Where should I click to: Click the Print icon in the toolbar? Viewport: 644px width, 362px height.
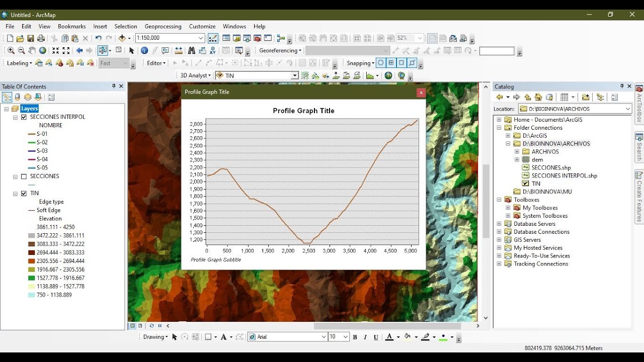coord(41,38)
